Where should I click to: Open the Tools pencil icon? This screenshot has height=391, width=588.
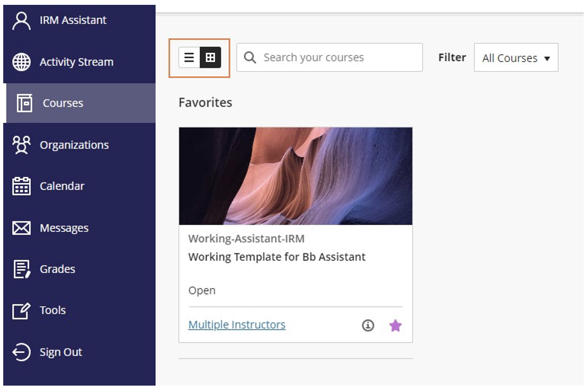22,311
